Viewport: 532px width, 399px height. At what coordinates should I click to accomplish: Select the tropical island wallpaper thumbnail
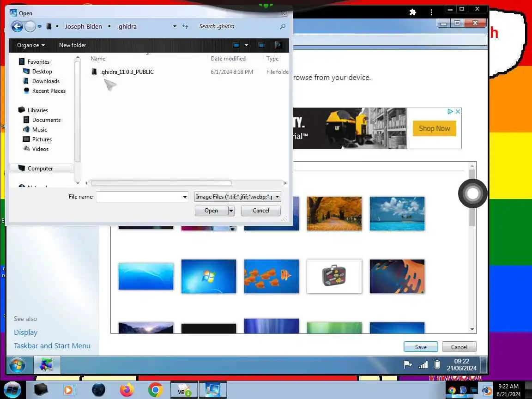click(397, 213)
